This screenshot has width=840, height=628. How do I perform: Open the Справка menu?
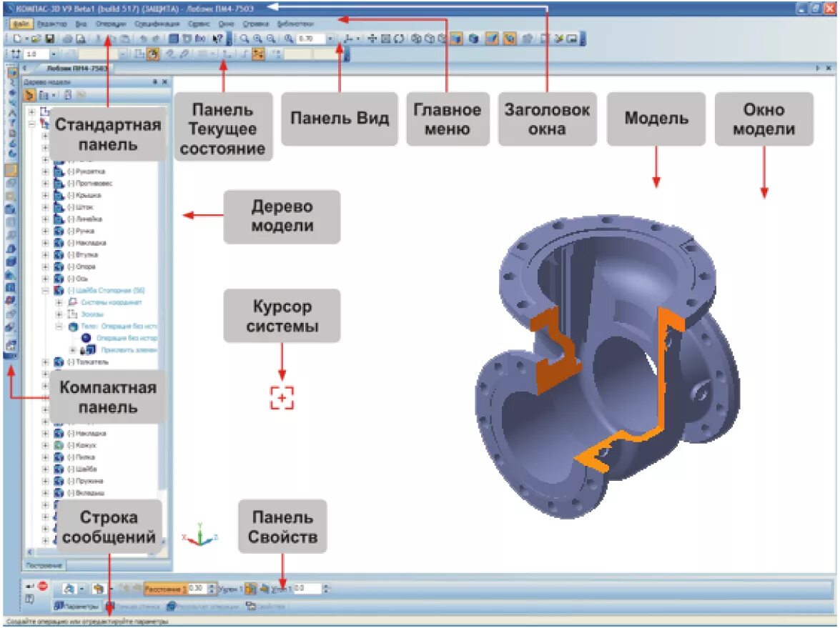click(255, 24)
